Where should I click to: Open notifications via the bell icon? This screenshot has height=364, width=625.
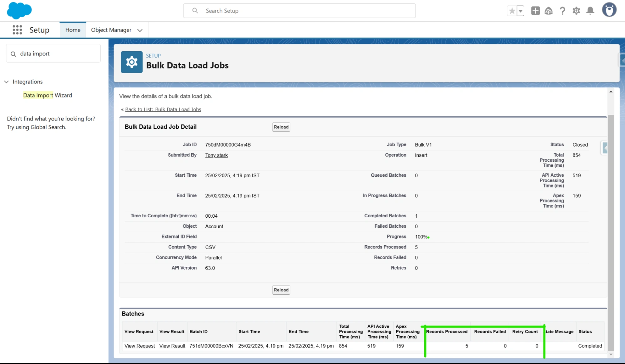590,11
